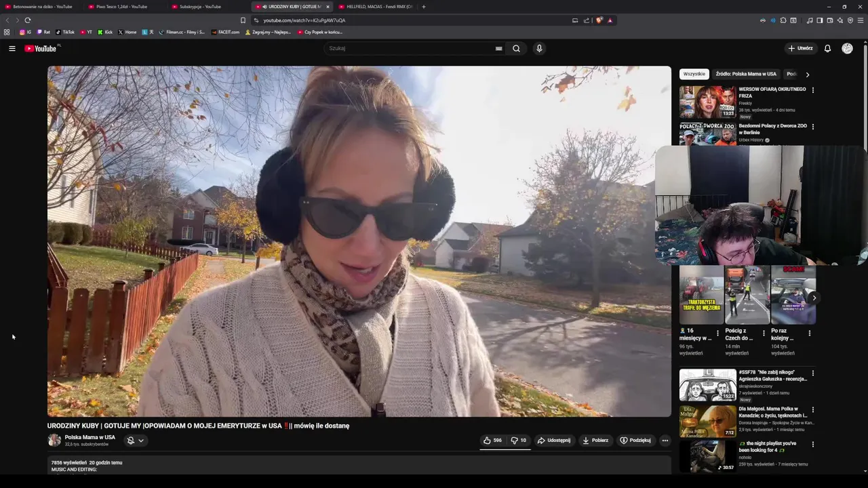The width and height of the screenshot is (868, 488).
Task: Open the browser hamburger menu
Action: pyautogui.click(x=861, y=20)
